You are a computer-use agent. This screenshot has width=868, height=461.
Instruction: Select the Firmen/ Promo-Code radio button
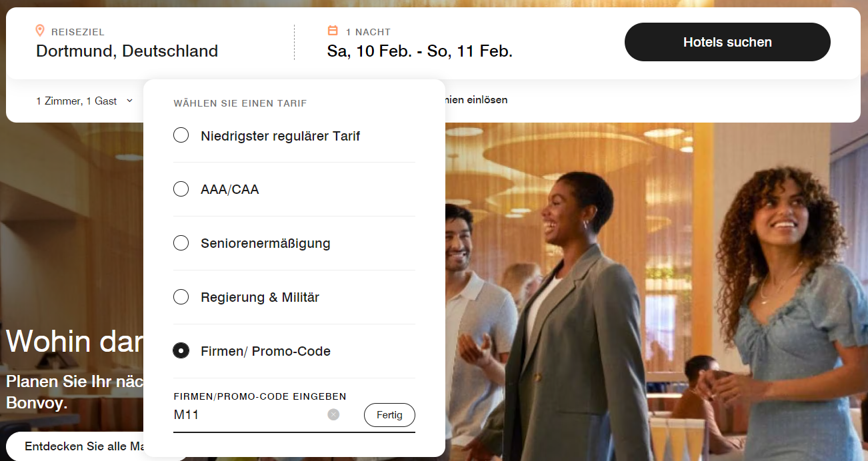[181, 350]
